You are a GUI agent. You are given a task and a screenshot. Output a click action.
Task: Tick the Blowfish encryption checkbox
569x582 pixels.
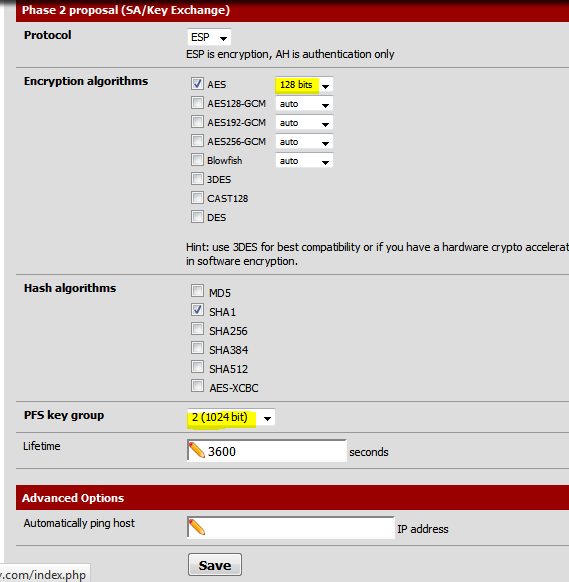click(197, 160)
